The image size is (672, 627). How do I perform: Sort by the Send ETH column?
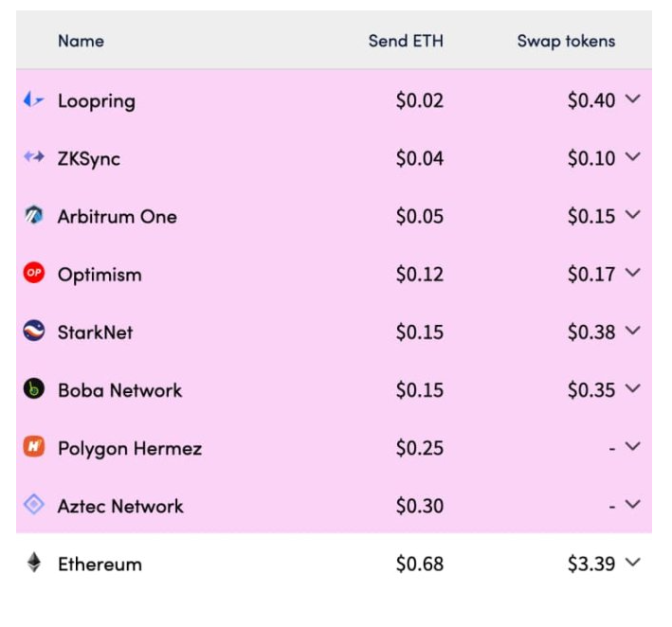point(406,41)
